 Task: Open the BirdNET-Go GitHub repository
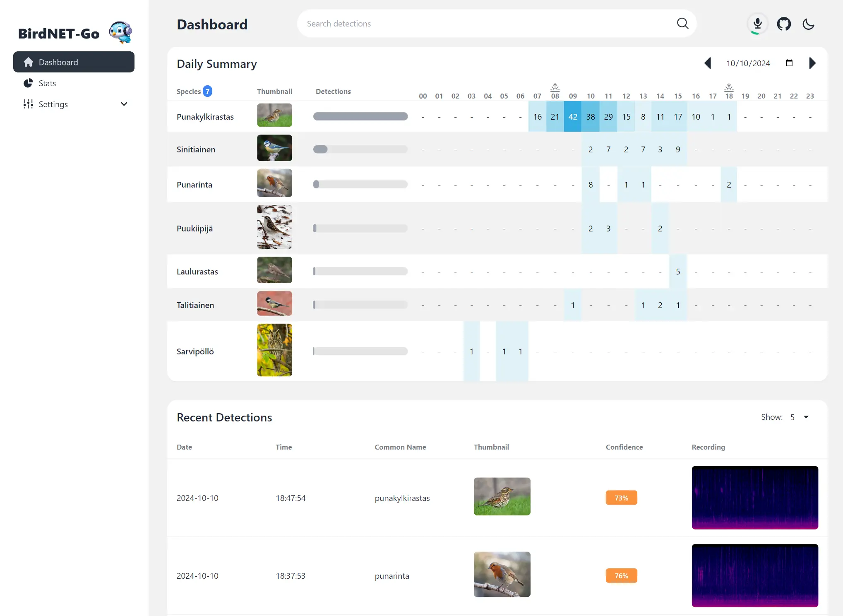tap(783, 24)
